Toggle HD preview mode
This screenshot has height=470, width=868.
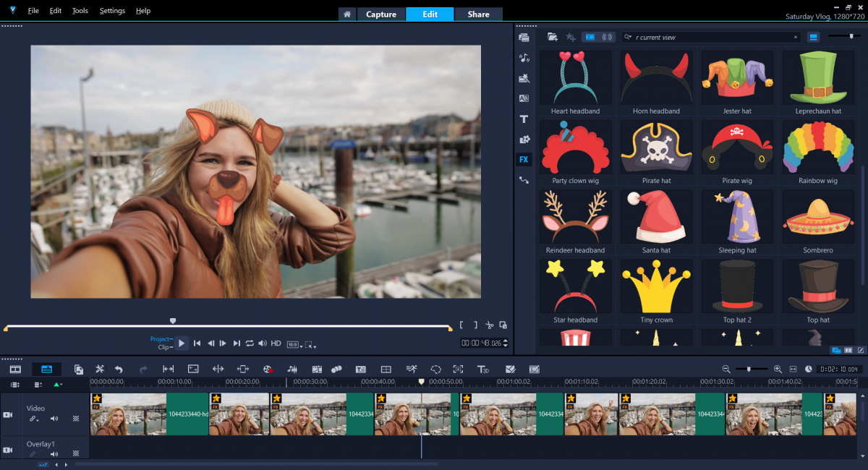point(276,343)
